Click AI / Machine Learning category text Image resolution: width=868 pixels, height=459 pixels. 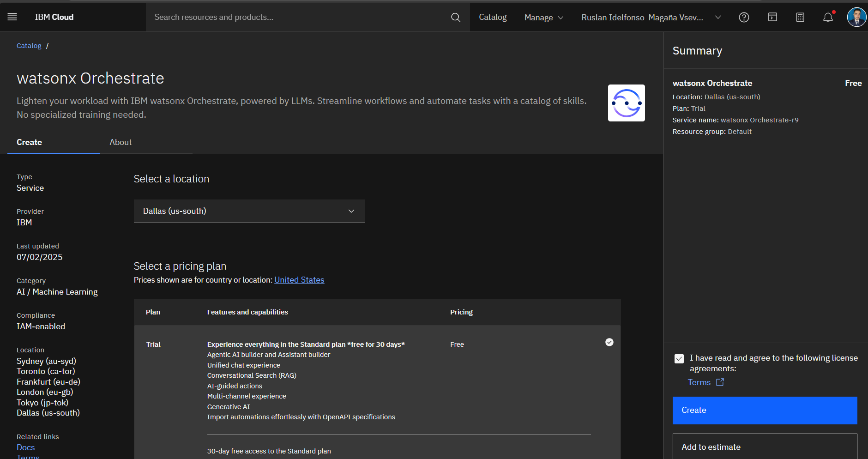[x=57, y=292]
